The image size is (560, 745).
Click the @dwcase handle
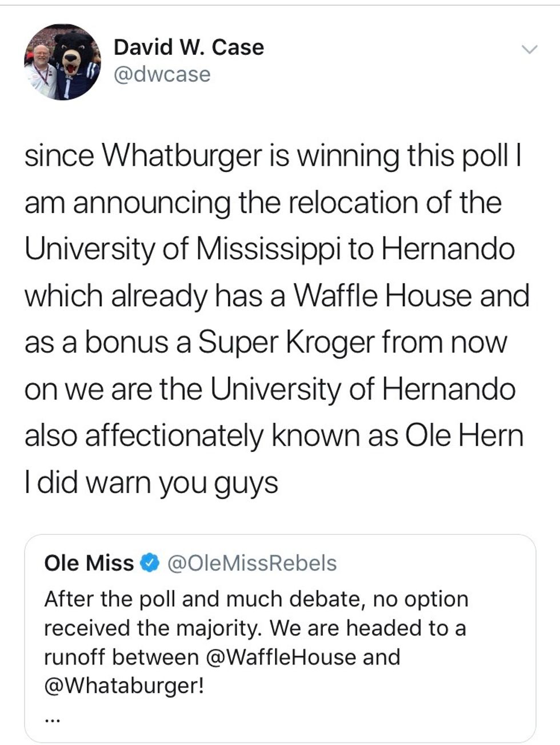pos(162,74)
